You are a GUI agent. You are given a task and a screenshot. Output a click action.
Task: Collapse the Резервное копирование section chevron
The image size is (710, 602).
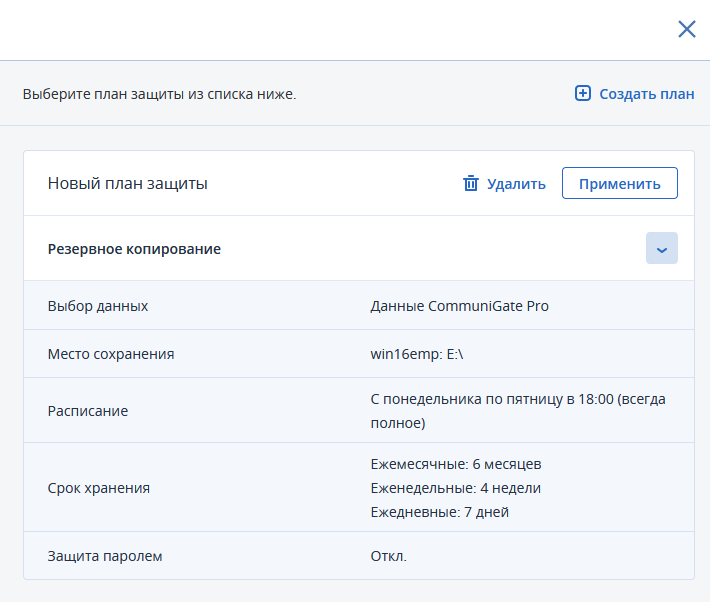(661, 249)
